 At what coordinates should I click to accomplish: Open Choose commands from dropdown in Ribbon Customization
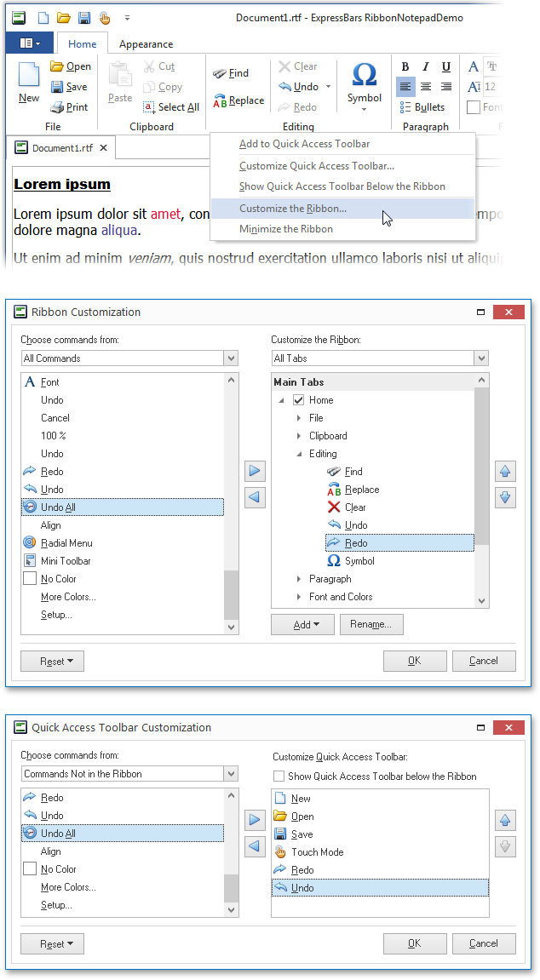tap(232, 358)
